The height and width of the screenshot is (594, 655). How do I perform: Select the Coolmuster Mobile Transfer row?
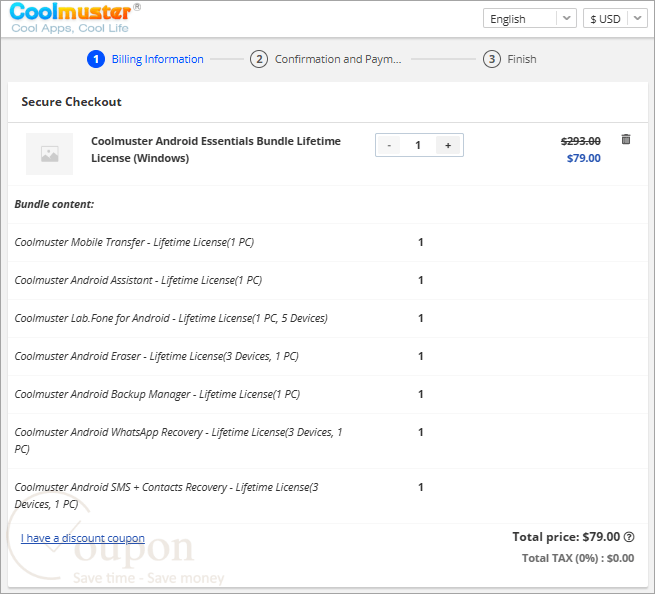328,242
